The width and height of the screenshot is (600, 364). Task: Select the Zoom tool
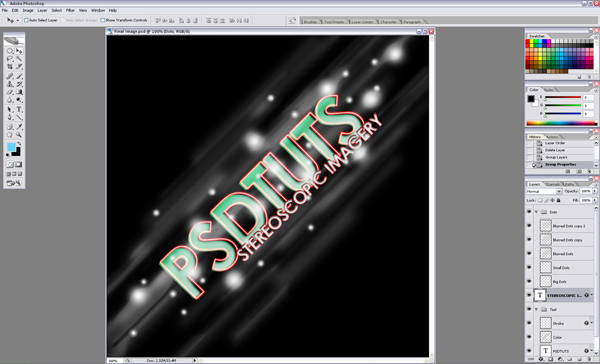tap(19, 135)
